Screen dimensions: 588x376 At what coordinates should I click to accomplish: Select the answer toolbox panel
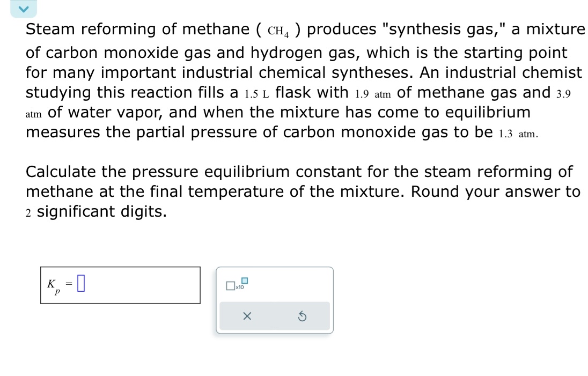[274, 300]
